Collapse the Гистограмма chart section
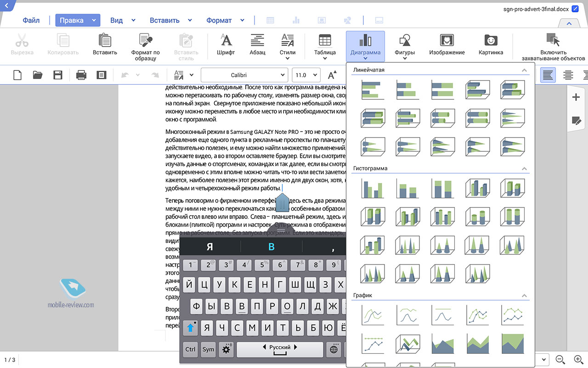The height and width of the screenshot is (368, 588). click(x=524, y=168)
